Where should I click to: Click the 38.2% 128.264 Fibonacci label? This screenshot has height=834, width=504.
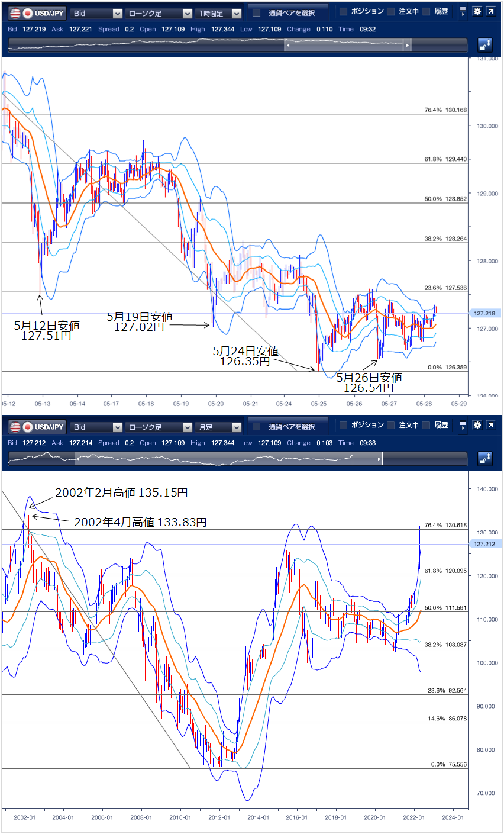coord(446,239)
